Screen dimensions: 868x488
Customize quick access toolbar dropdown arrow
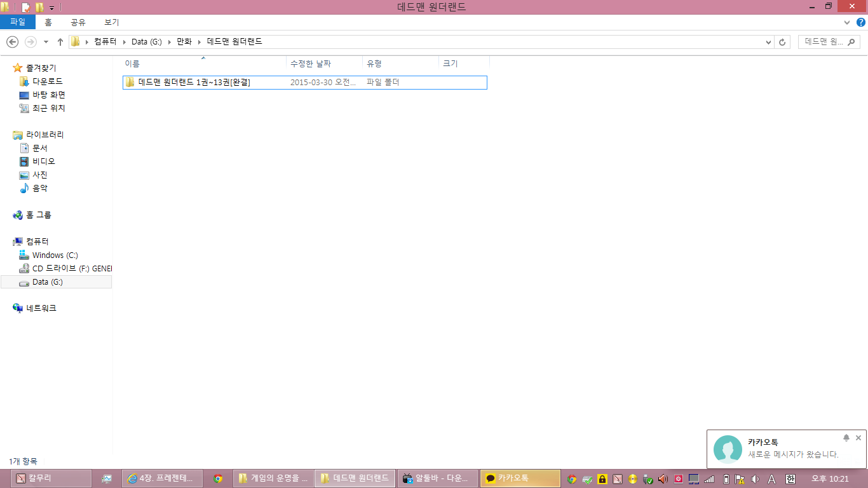click(x=51, y=8)
